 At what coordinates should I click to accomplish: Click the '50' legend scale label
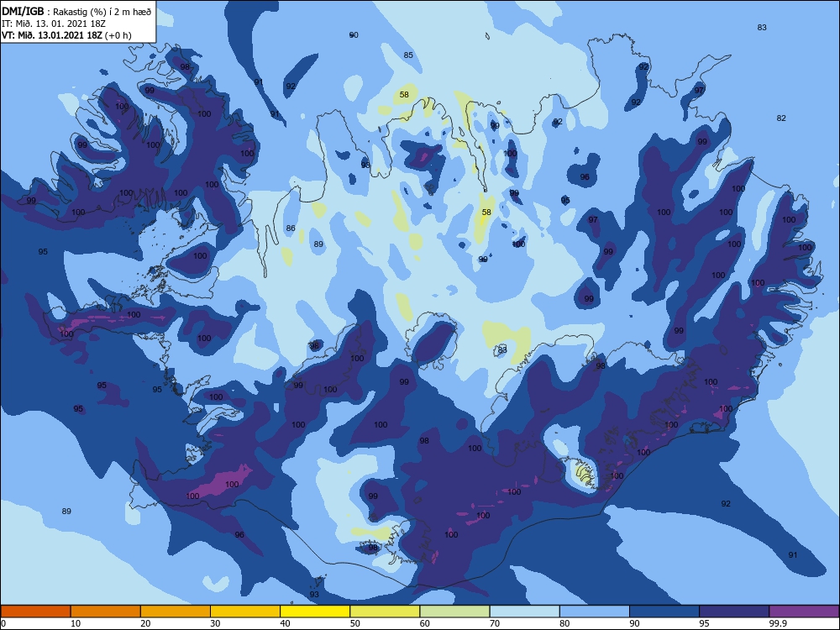coord(354,623)
